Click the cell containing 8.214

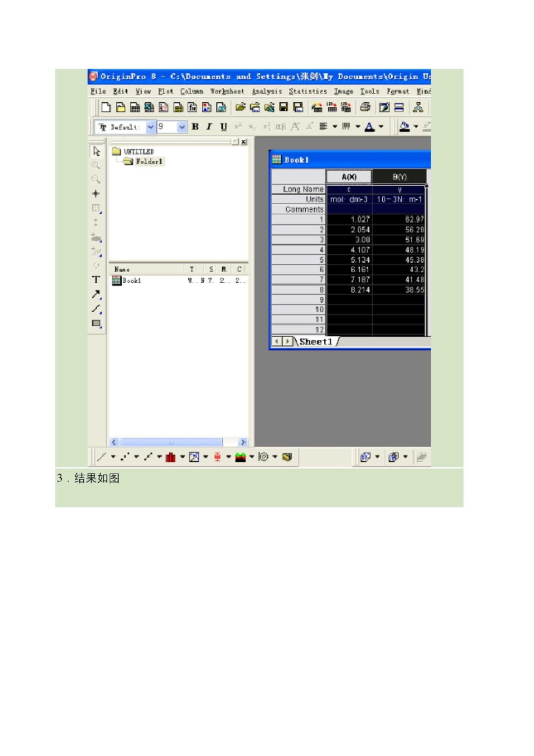click(349, 290)
